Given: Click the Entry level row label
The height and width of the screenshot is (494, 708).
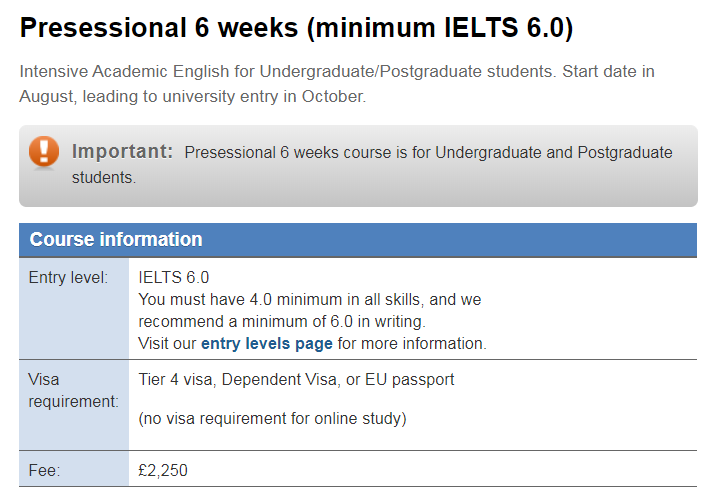Looking at the screenshot, I should coord(68,277).
